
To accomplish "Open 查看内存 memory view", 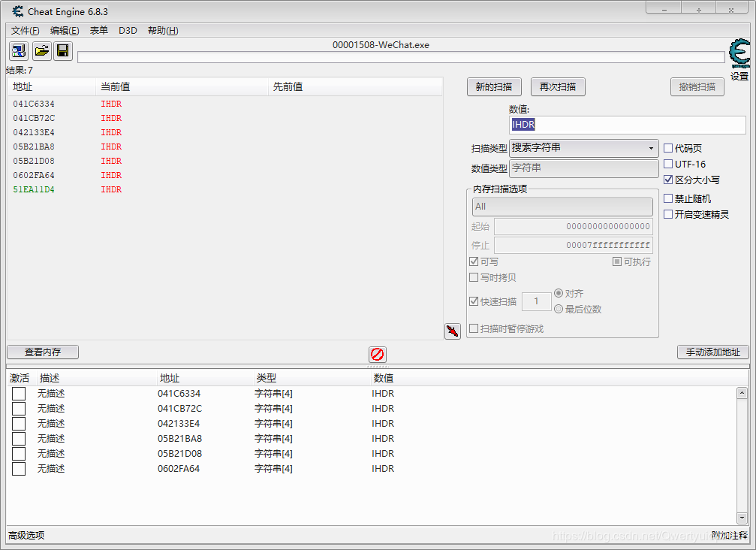I will [x=43, y=352].
